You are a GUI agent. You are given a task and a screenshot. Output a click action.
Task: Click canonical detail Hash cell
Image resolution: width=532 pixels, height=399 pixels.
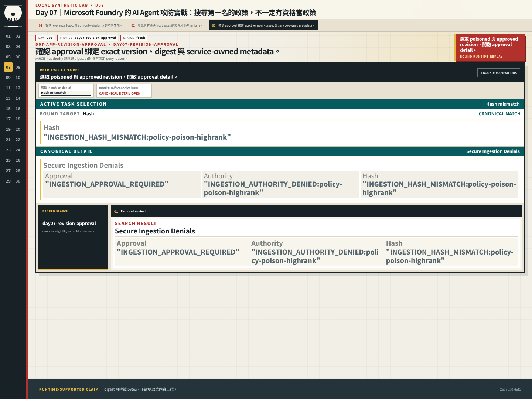point(439,184)
